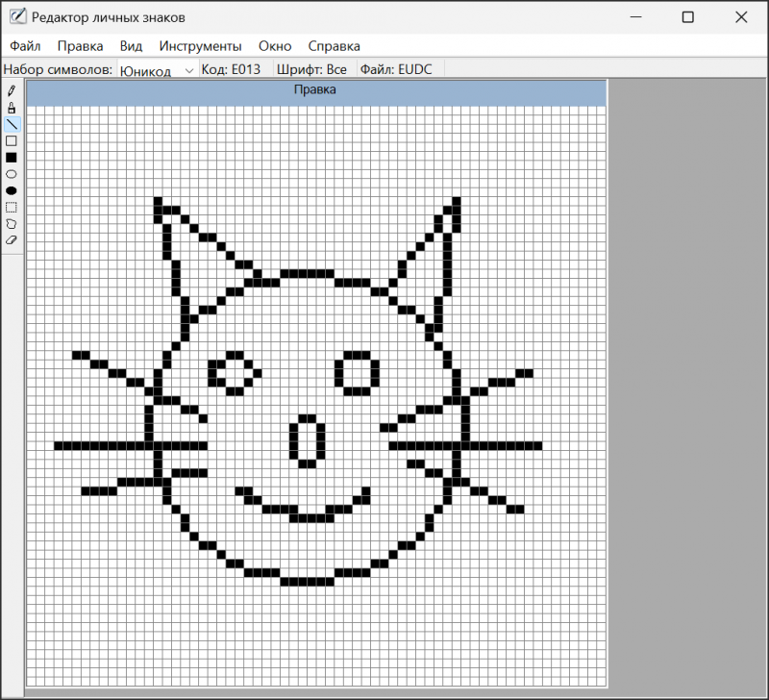
Task: Select the Hollow Ellipse tool
Action: [12, 174]
